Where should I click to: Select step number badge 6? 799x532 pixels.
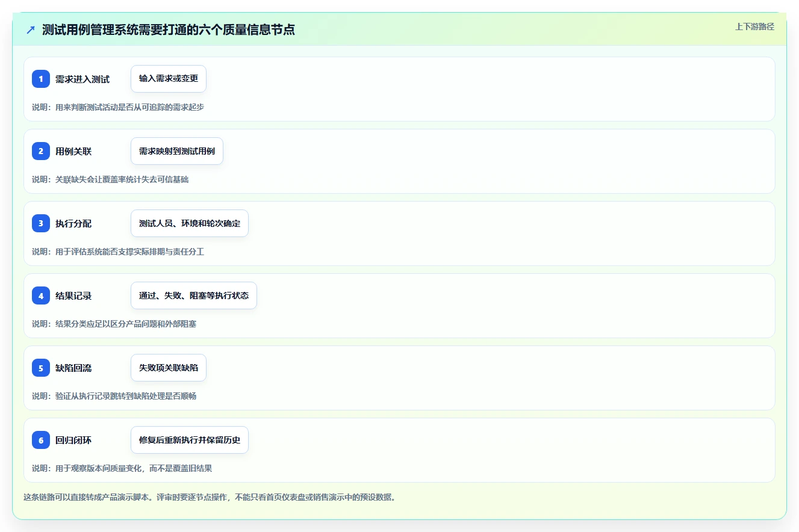tap(41, 440)
